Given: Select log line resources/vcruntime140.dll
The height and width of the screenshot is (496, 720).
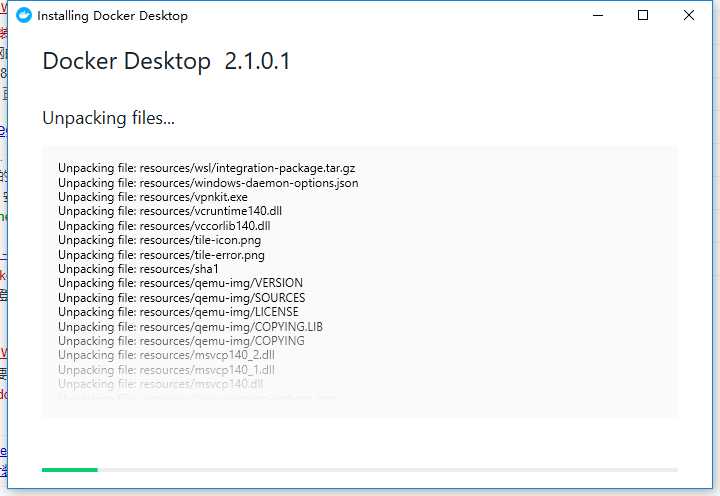Looking at the screenshot, I should 170,211.
